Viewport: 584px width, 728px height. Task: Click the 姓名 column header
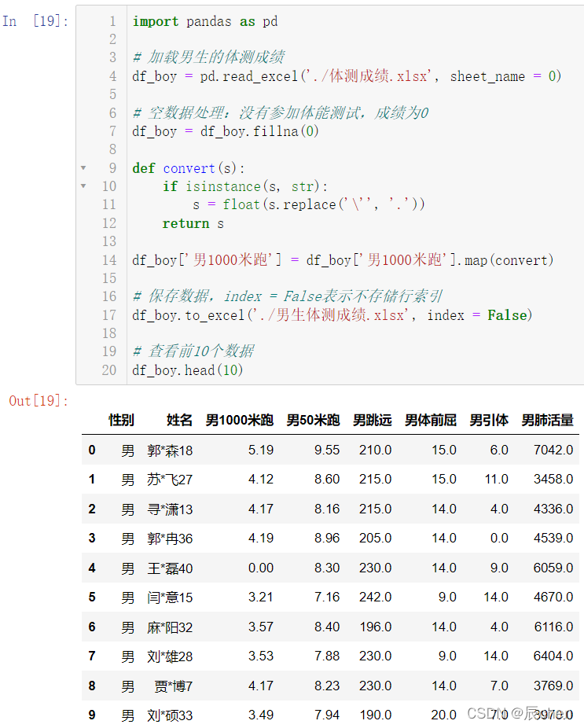179,420
